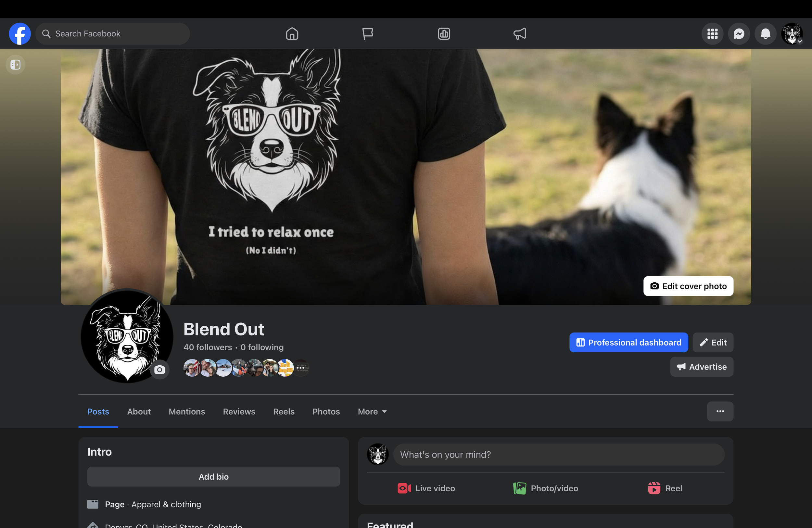
Task: Open the Pages flag icon
Action: pos(367,34)
